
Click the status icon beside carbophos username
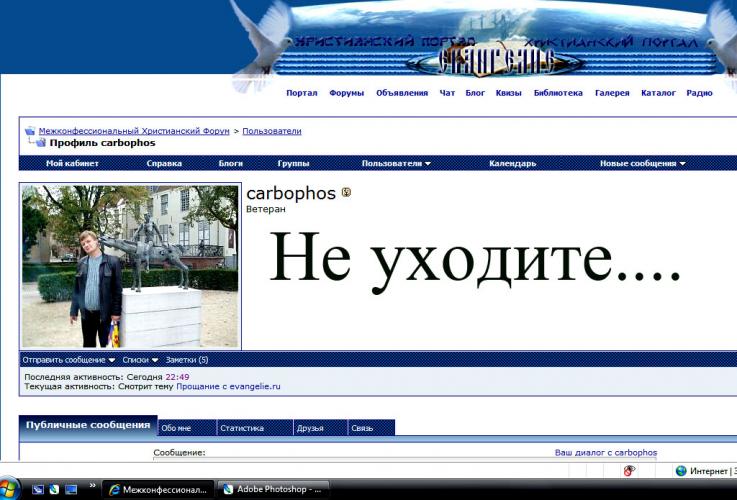[x=346, y=193]
